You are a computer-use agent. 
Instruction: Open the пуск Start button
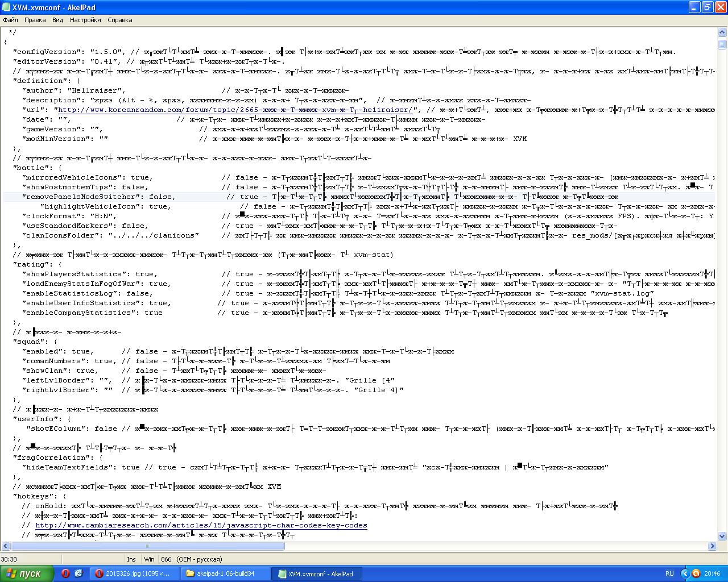[x=27, y=573]
